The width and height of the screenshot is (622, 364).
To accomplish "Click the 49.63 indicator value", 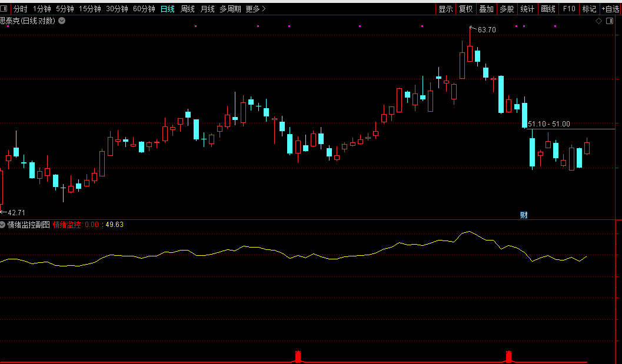I will coord(114,225).
